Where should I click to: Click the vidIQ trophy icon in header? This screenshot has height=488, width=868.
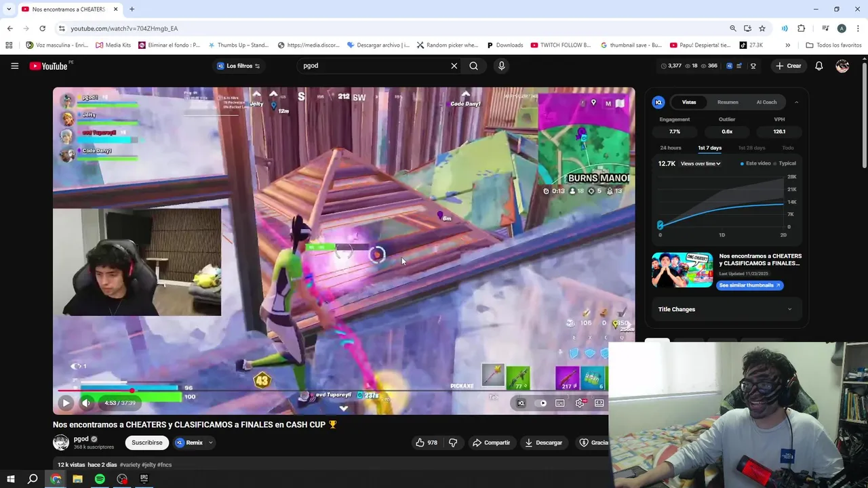(753, 66)
